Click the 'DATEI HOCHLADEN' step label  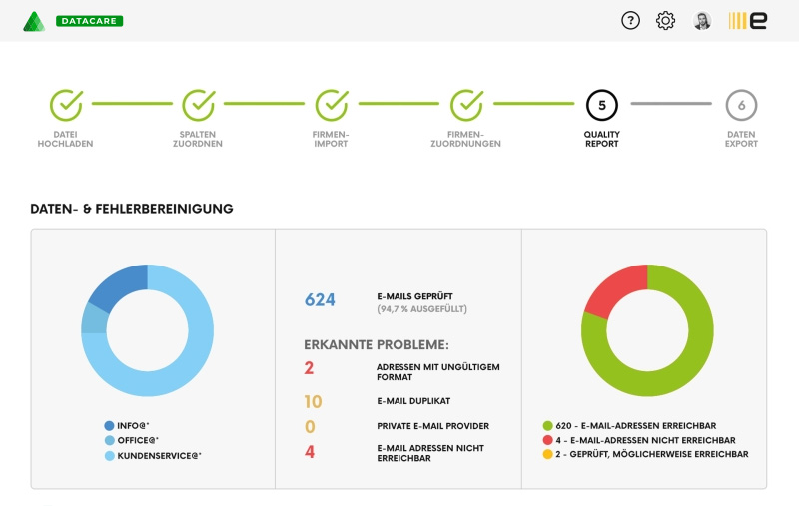65,139
